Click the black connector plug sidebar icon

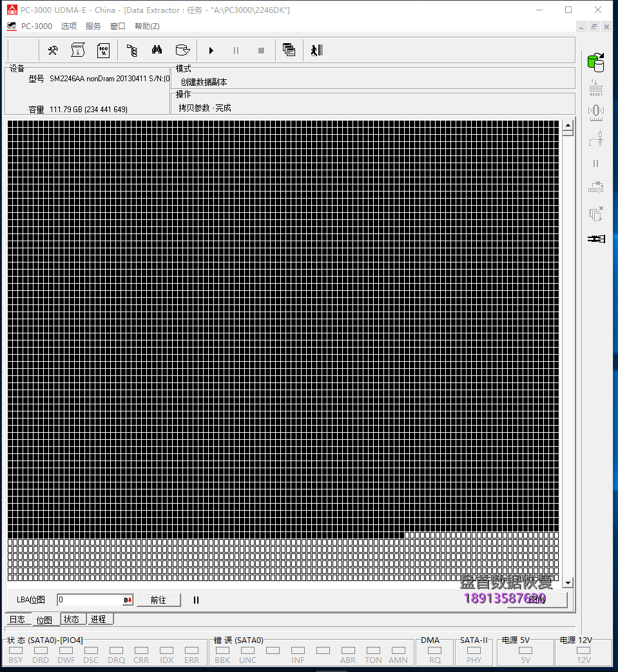coord(596,239)
